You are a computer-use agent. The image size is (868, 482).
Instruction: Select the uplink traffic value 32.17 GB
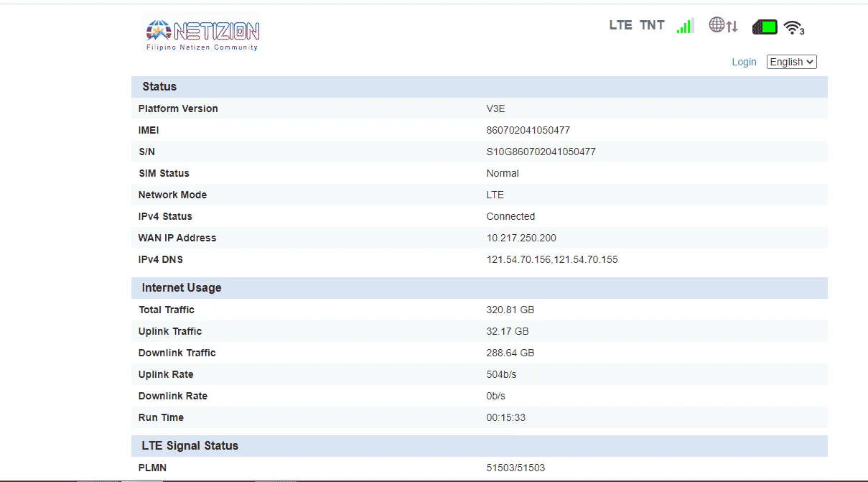point(508,331)
